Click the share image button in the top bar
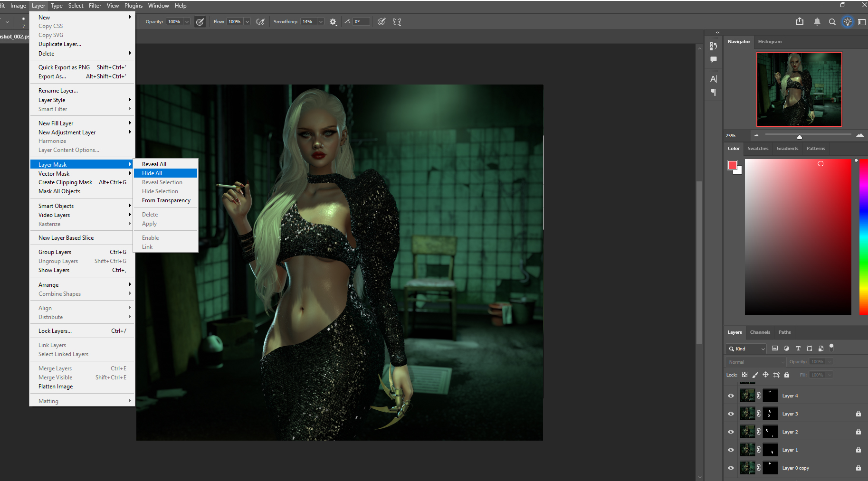This screenshot has height=481, width=868. (x=800, y=21)
